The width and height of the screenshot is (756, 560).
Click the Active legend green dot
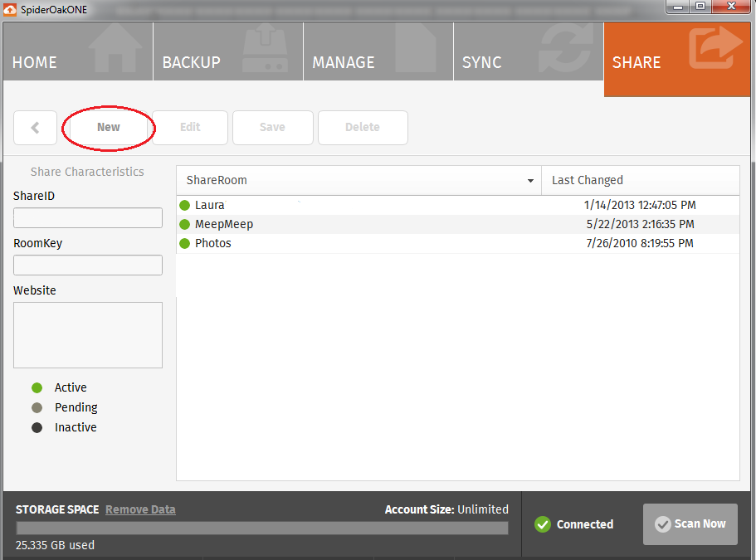click(37, 387)
